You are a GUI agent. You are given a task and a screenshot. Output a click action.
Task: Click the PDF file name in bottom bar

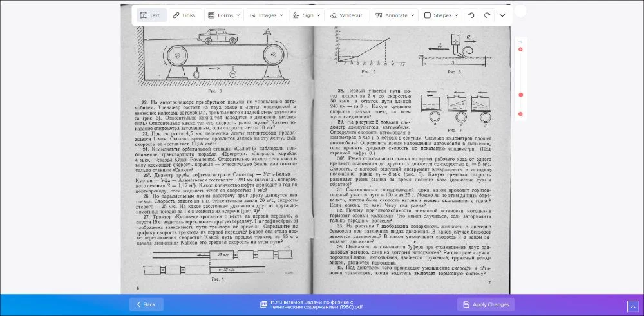click(x=316, y=304)
